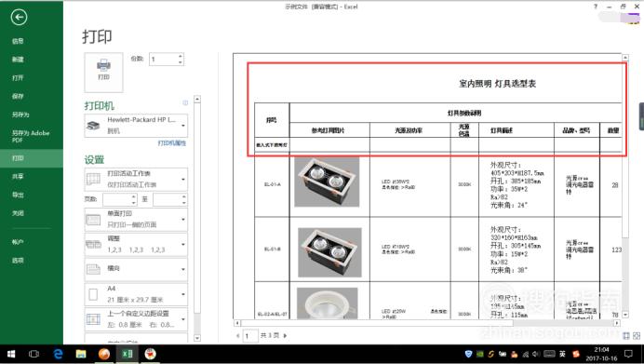Click the zoom to page icon below preview
The image size is (644, 364).
click(x=637, y=336)
